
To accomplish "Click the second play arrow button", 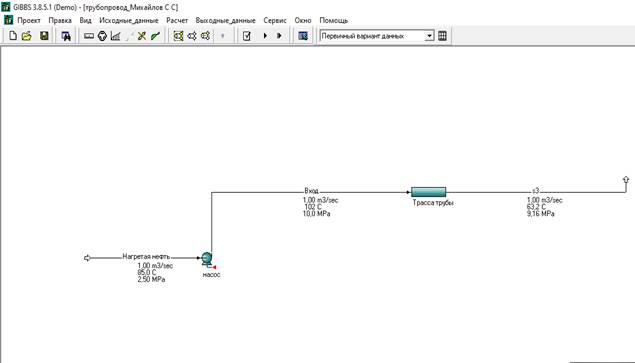I will (279, 36).
